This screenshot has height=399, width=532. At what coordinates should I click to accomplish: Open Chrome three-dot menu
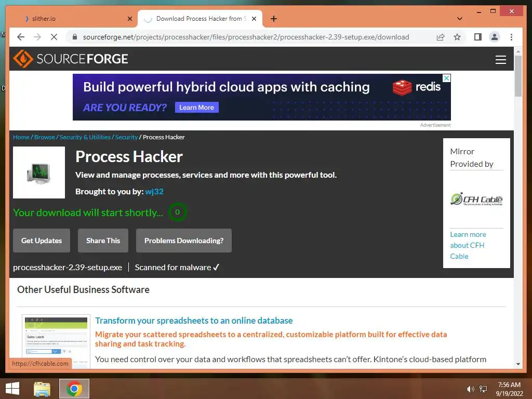(x=511, y=37)
